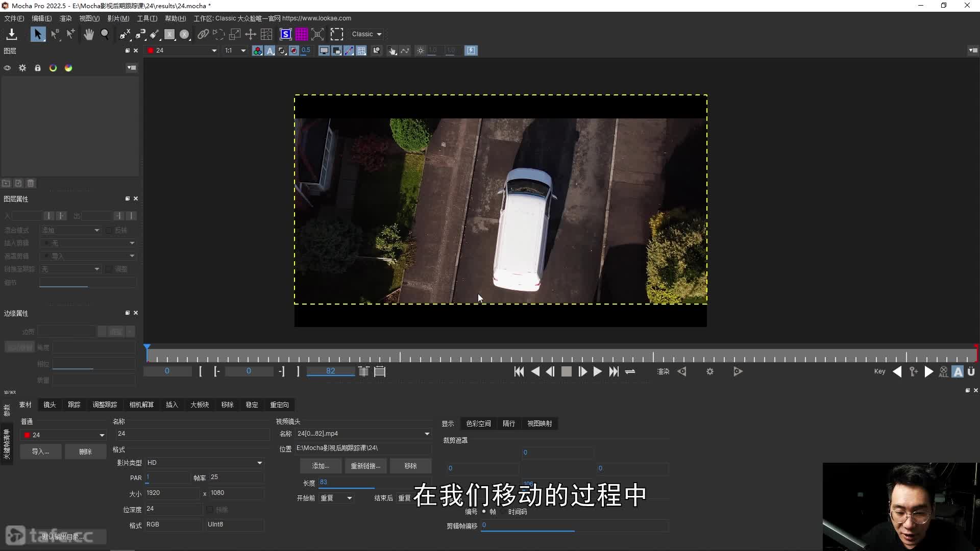Click the 导入... button
The image size is (980, 551).
(x=41, y=452)
